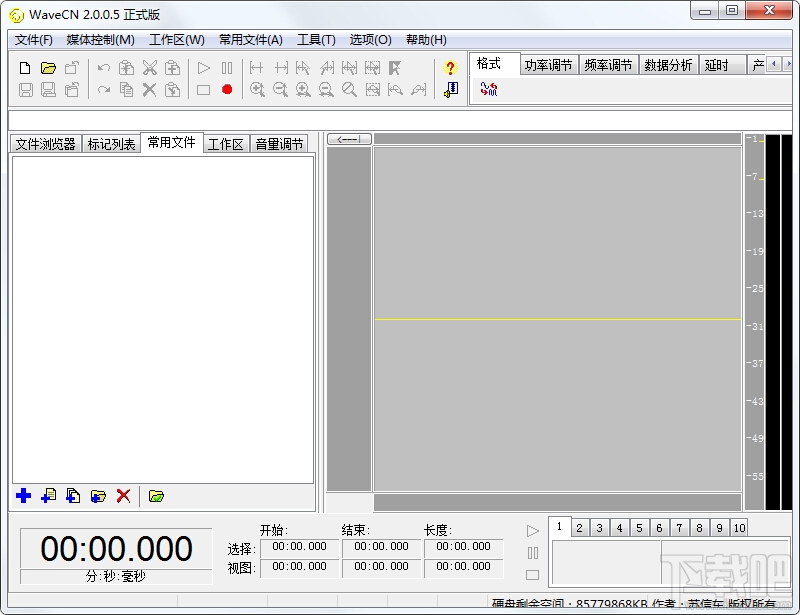Add favorite file with blue plus icon
The width and height of the screenshot is (800, 615).
23,496
